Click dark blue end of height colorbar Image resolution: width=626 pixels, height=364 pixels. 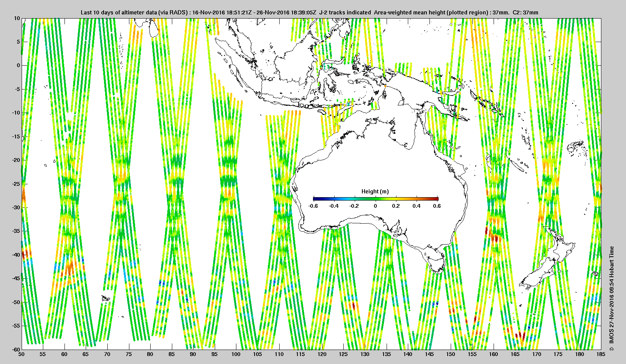click(x=315, y=199)
